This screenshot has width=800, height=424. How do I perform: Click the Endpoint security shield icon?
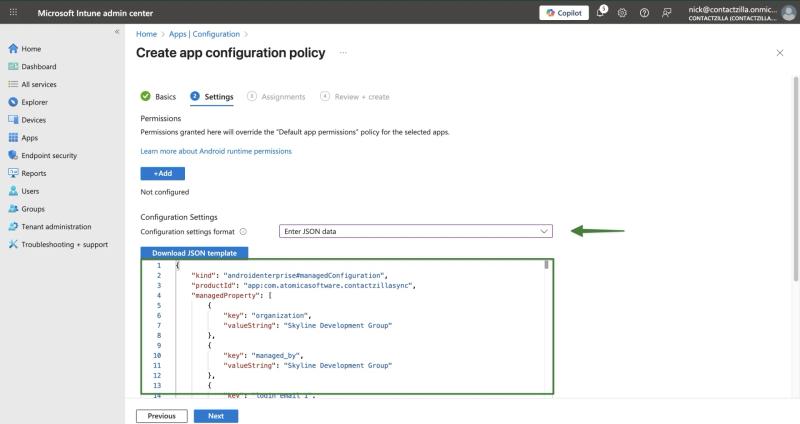[13, 155]
